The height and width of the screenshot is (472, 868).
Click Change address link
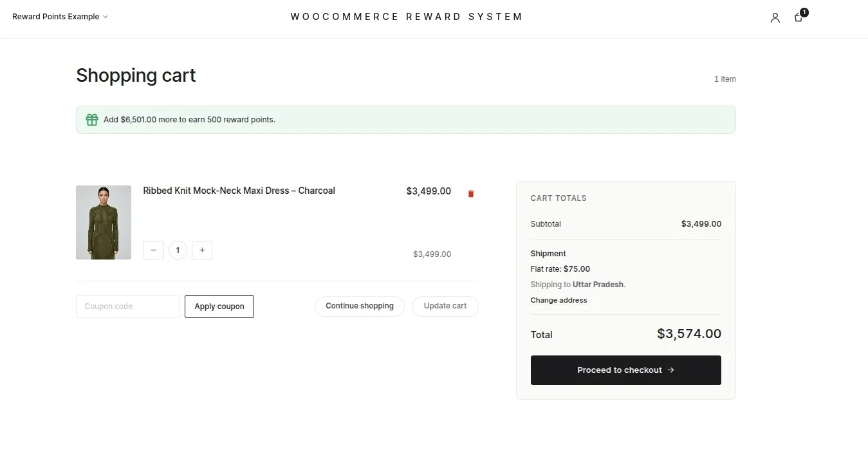[559, 300]
